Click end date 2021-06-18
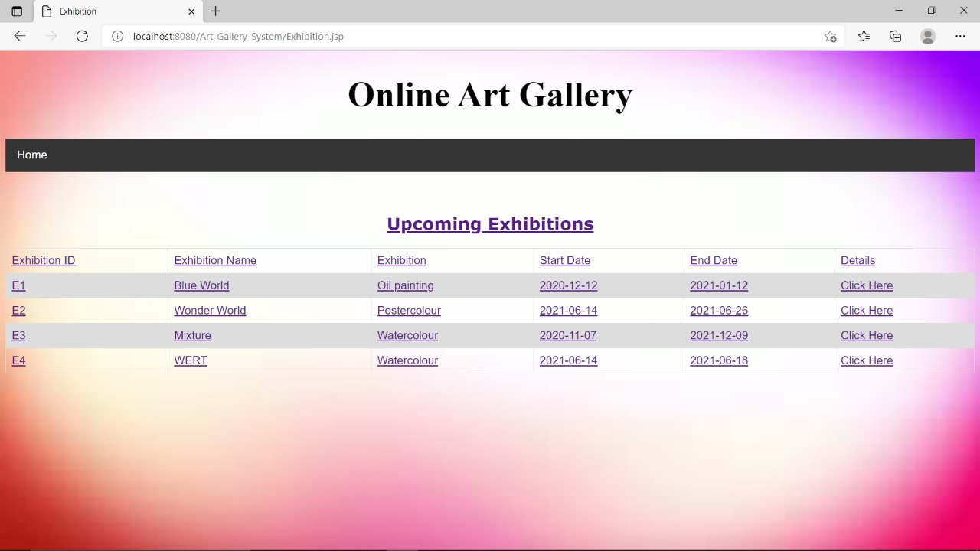Screen dimensions: 980x551 719,360
